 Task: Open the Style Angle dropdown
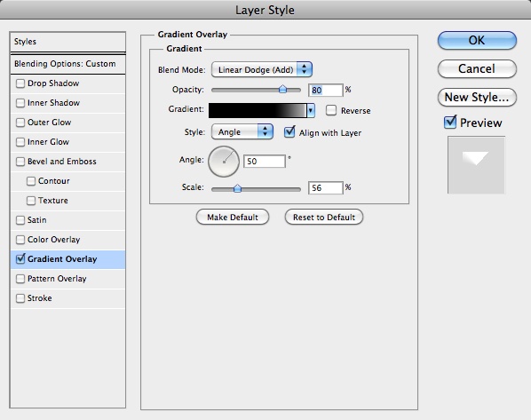click(x=242, y=131)
